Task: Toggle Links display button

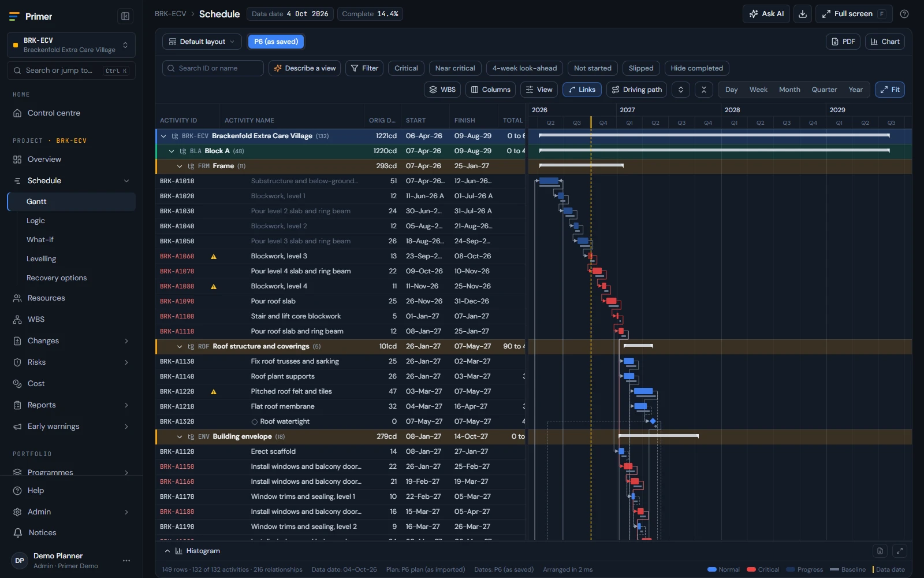Action: click(582, 90)
